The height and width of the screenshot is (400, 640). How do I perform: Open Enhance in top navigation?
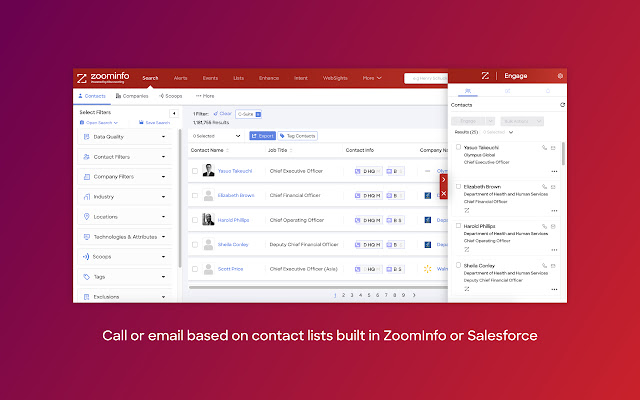[x=269, y=78]
